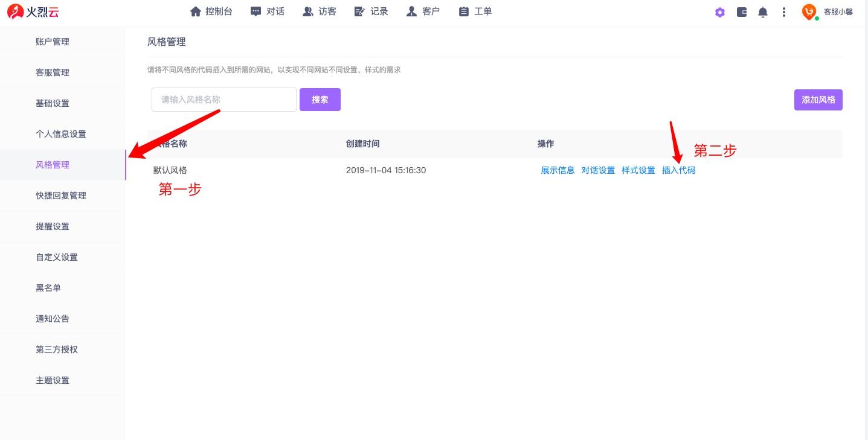The image size is (868, 440).
Task: Open the three-dot more options menu
Action: pyautogui.click(x=784, y=12)
